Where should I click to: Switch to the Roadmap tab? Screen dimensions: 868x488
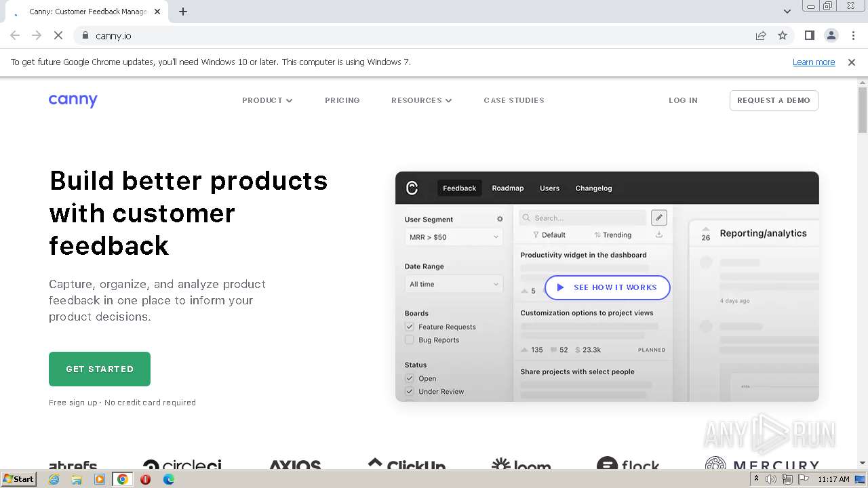click(508, 188)
